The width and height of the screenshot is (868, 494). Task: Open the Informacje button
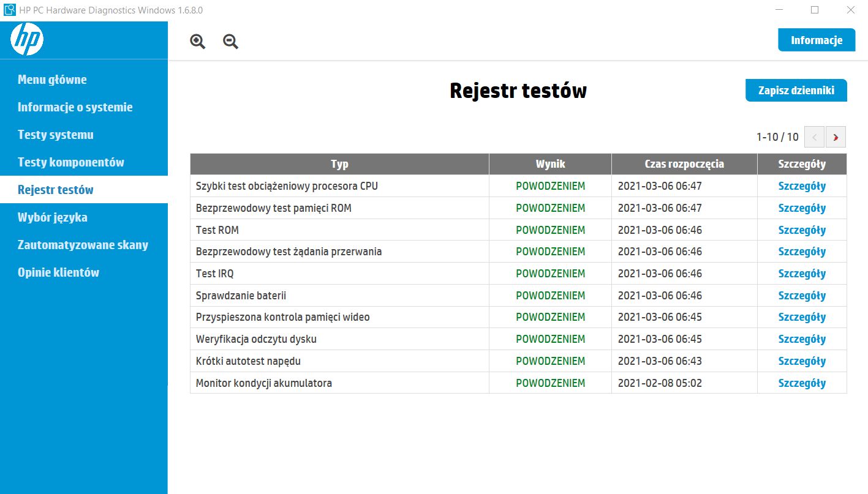point(817,40)
